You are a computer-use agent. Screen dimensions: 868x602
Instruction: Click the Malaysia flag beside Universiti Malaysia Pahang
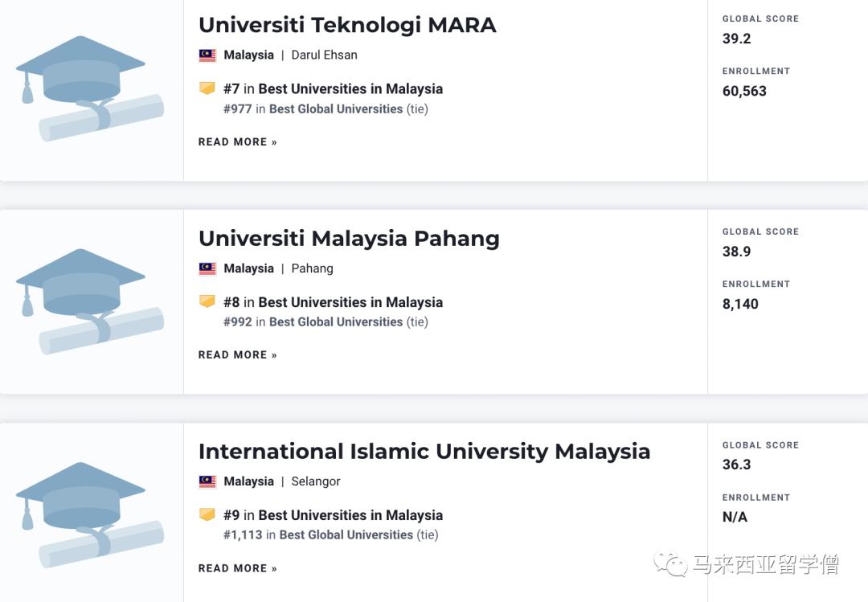(207, 268)
